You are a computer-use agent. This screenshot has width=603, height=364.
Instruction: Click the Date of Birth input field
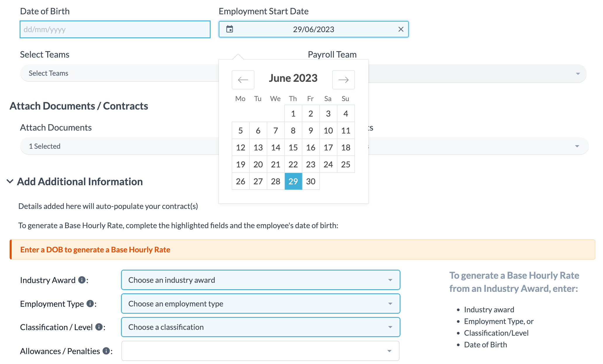tap(115, 29)
